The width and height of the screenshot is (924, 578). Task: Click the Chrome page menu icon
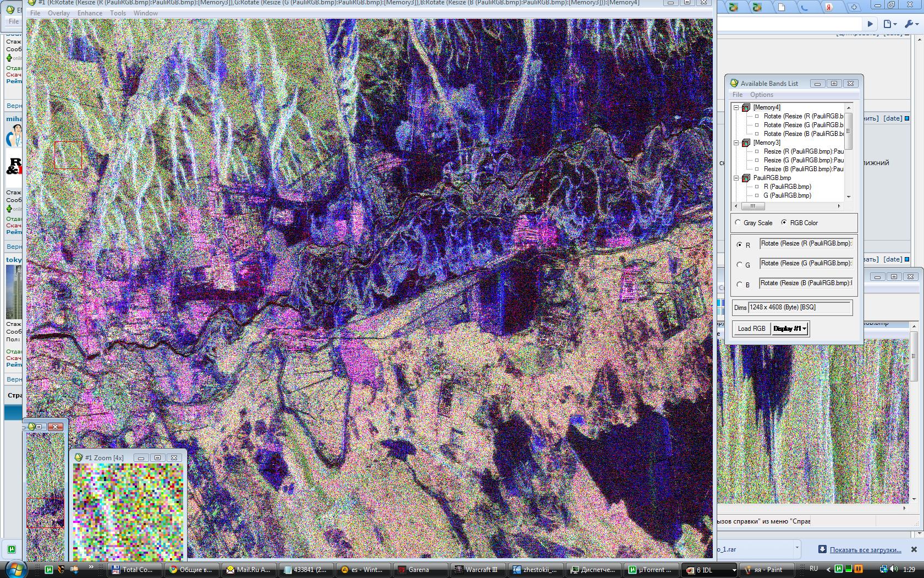coord(889,24)
